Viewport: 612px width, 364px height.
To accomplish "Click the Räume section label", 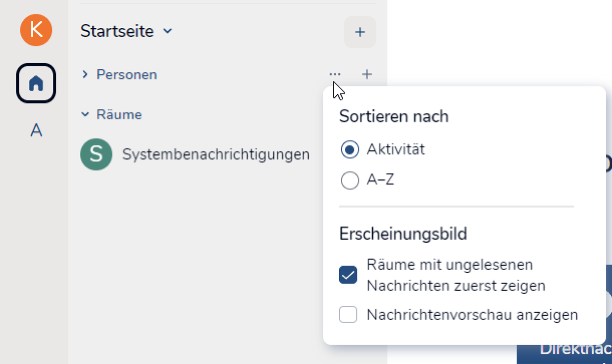I will click(119, 115).
